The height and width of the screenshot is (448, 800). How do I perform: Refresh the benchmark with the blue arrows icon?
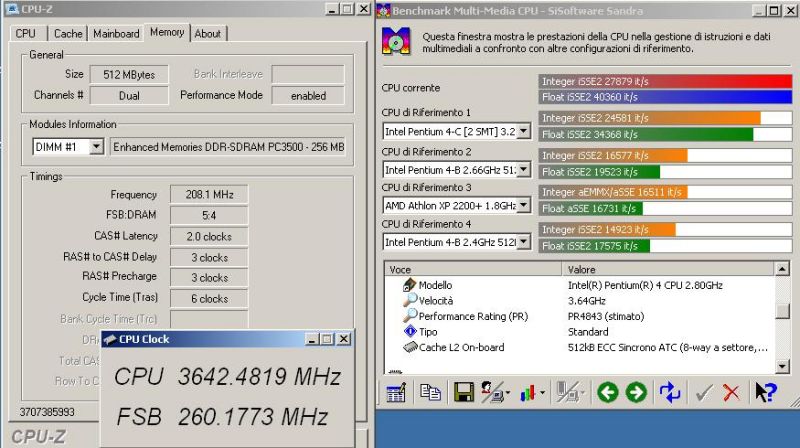tap(670, 392)
